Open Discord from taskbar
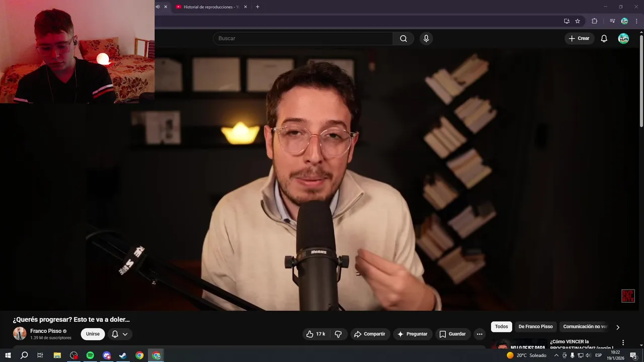The width and height of the screenshot is (644, 362). [x=107, y=355]
